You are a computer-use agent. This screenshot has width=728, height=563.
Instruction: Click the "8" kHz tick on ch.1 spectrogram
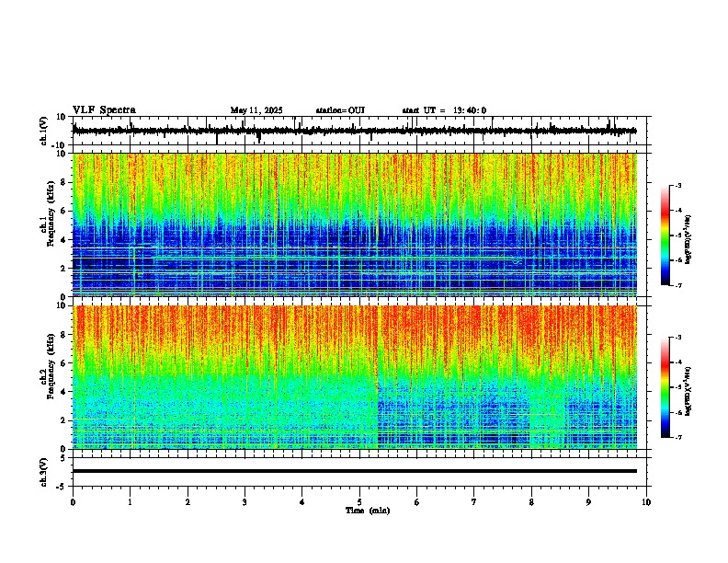(63, 182)
